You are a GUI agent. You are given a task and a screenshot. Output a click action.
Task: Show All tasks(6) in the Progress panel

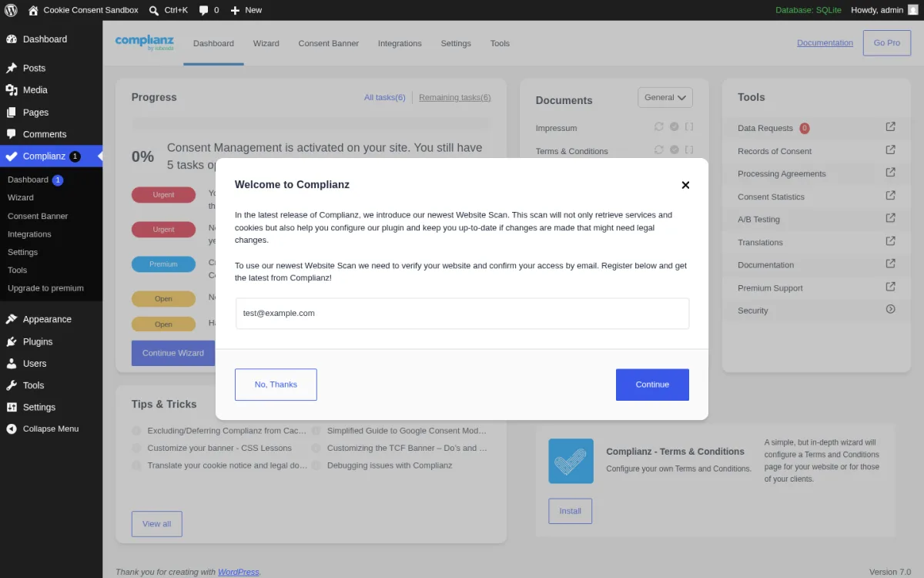(x=385, y=98)
